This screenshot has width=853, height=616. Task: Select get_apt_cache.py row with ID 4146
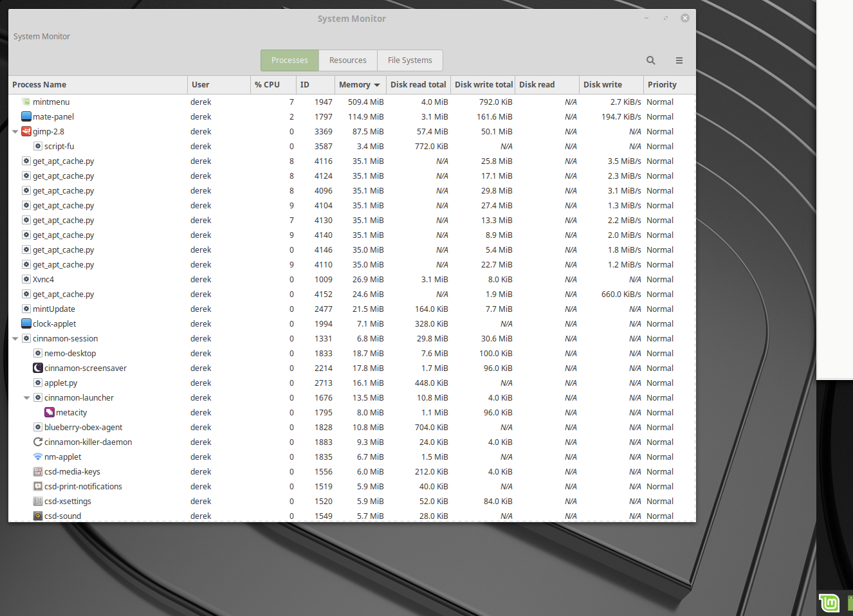pyautogui.click(x=352, y=249)
